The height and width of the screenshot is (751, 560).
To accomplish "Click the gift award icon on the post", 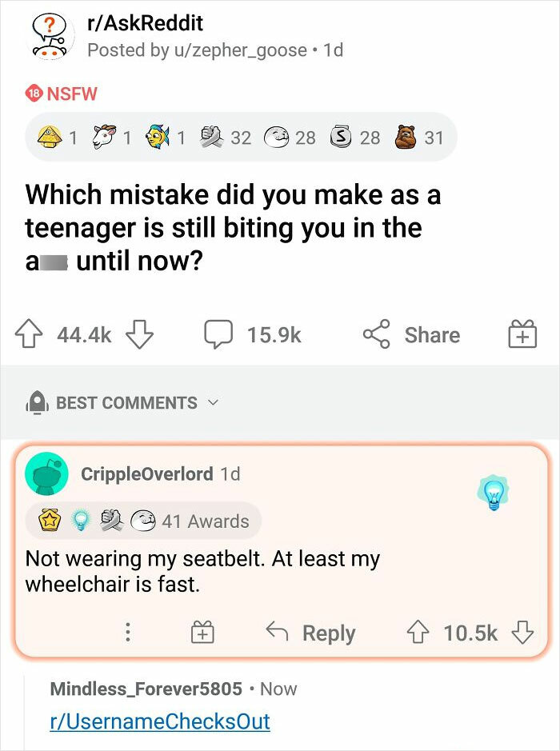I will [x=523, y=335].
